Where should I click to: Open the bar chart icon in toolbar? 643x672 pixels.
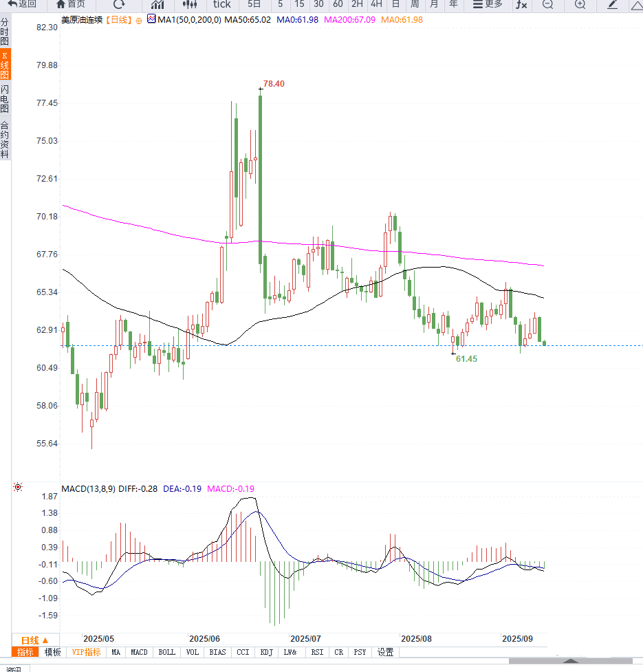pos(157,4)
